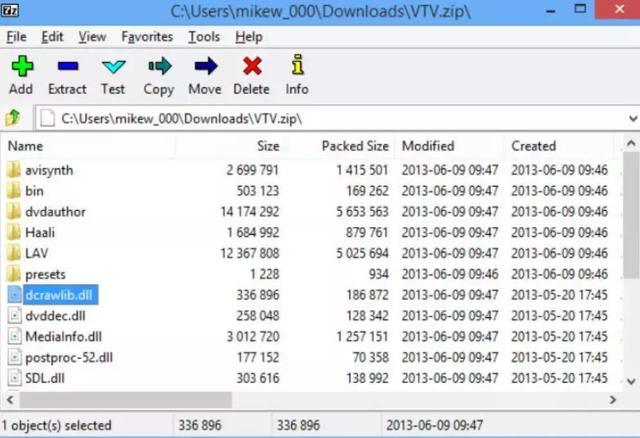Click packed size value 5 025 694
This screenshot has width=640, height=438.
pos(362,253)
